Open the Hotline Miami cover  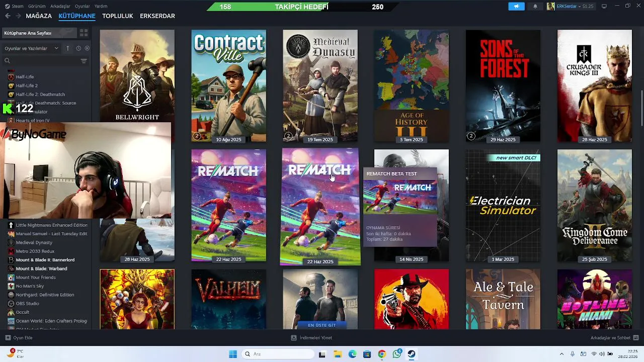point(595,299)
